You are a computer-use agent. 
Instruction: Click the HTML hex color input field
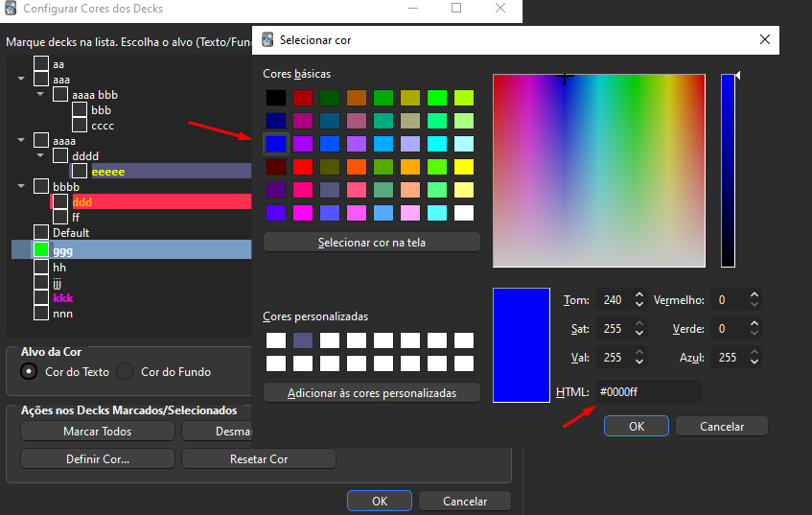(x=648, y=391)
